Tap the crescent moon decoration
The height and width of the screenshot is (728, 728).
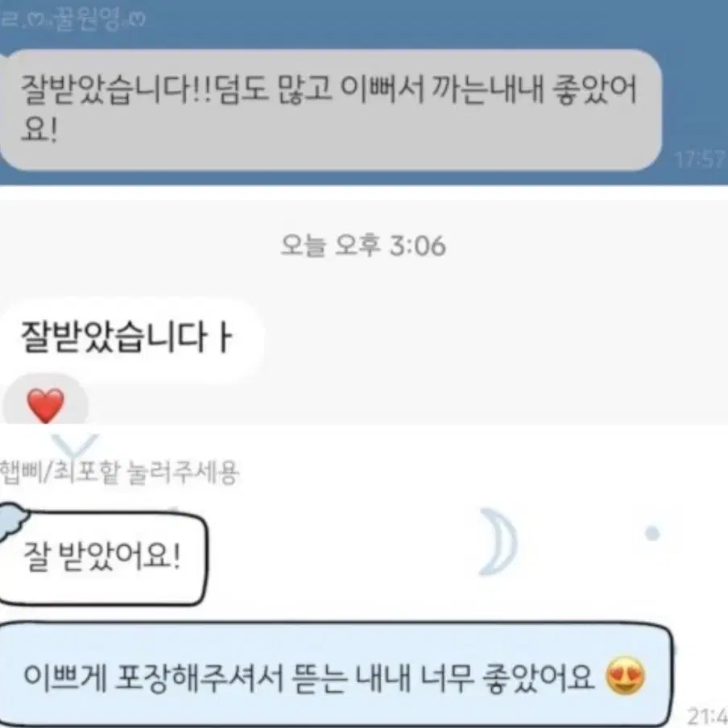pos(499,541)
